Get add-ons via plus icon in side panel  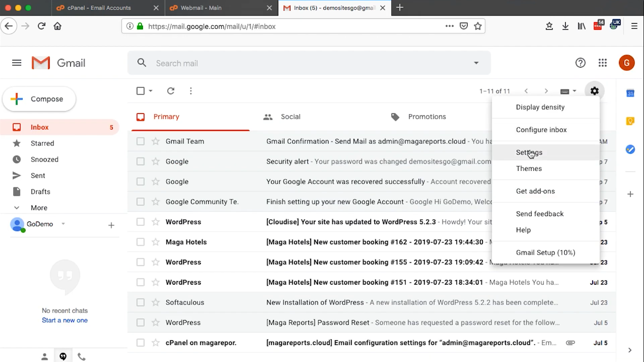pos(630,194)
